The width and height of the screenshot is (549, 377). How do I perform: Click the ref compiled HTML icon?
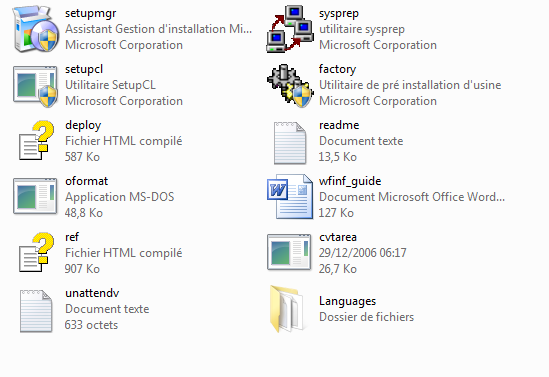point(36,252)
